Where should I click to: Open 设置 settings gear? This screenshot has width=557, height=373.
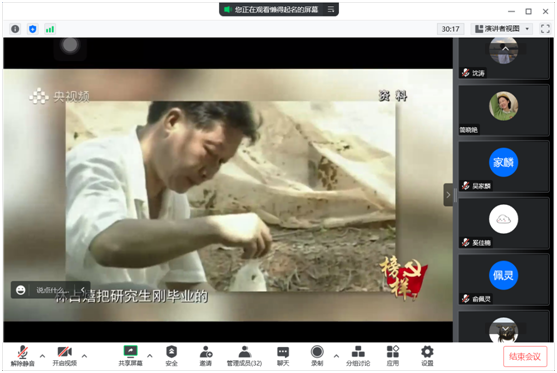(427, 356)
